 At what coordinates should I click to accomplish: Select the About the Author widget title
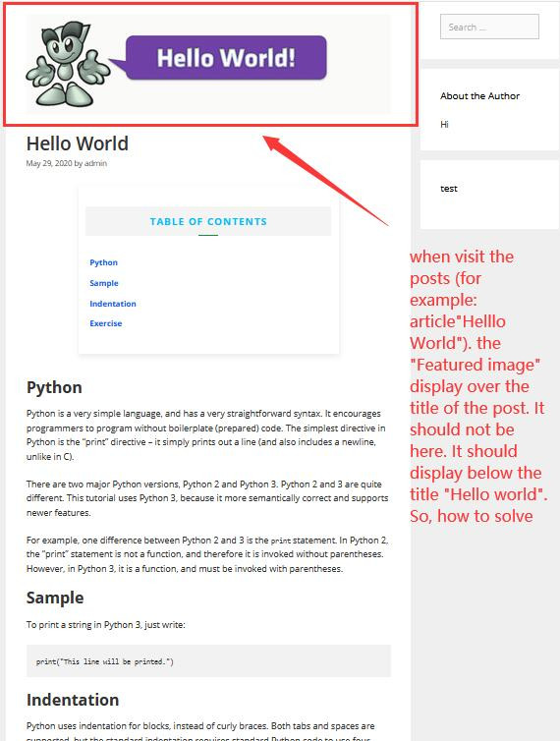click(x=479, y=96)
